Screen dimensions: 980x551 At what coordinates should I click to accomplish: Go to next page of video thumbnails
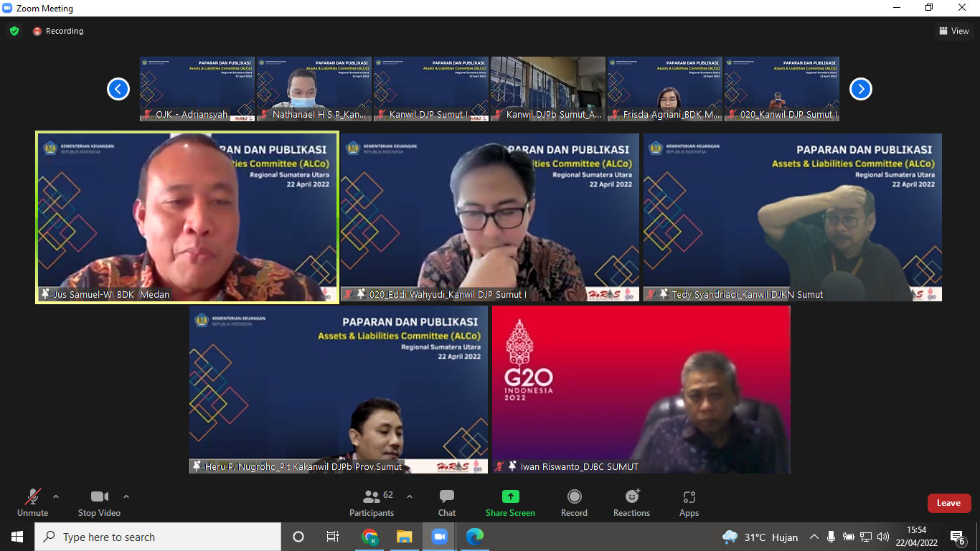tap(860, 89)
